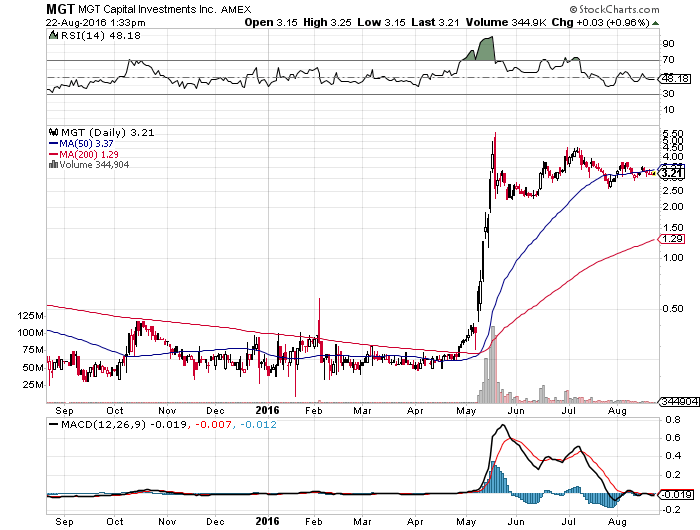This screenshot has height=530, width=700.
Task: Click the MA(200) 1.29 legend label
Action: coord(89,154)
